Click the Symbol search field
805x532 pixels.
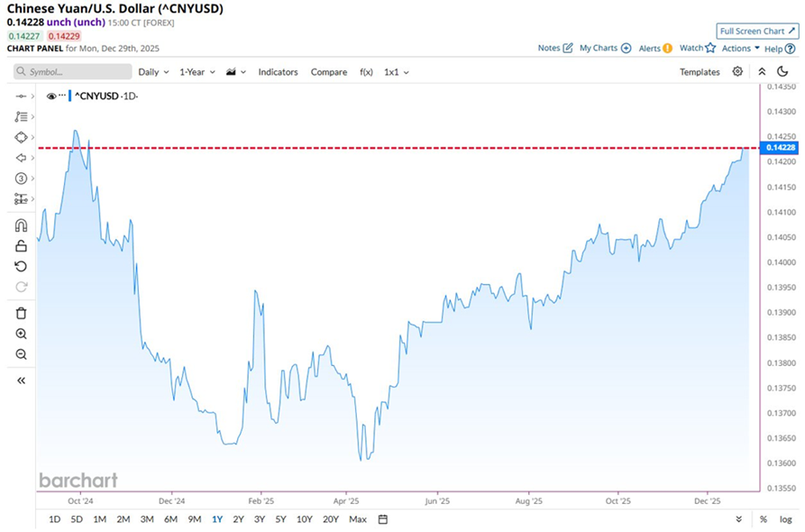coord(72,72)
